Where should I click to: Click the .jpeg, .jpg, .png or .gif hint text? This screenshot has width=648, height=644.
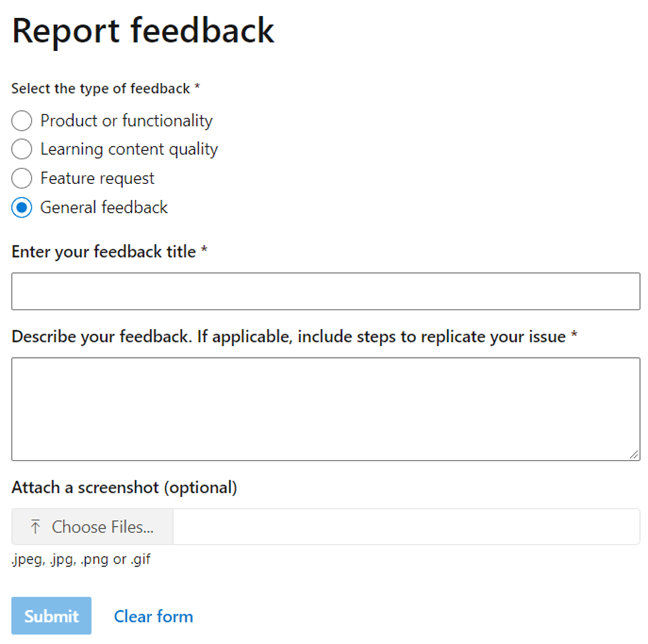pyautogui.click(x=81, y=560)
